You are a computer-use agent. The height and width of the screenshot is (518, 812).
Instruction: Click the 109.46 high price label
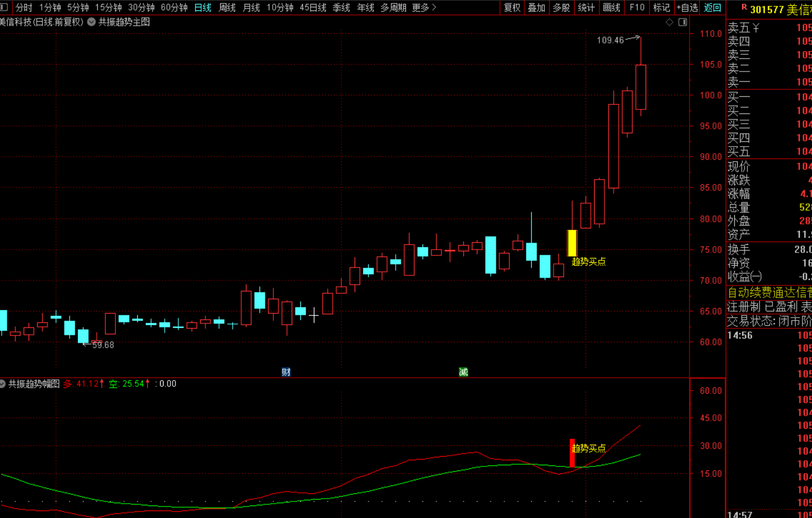pos(610,40)
